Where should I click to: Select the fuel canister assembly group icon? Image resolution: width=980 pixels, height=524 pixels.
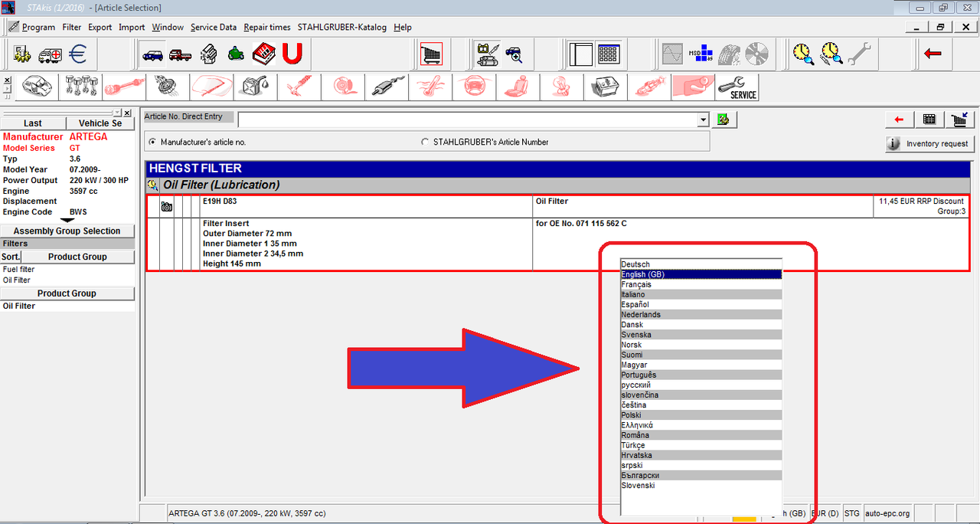253,87
